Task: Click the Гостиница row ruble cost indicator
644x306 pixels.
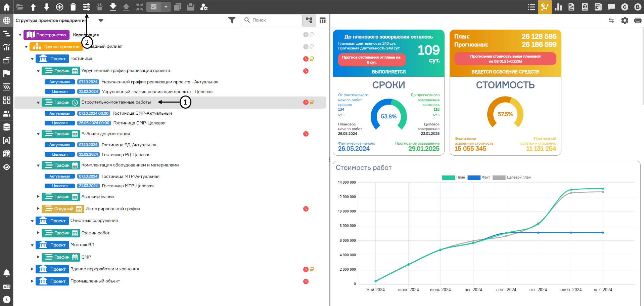Action: click(x=312, y=59)
